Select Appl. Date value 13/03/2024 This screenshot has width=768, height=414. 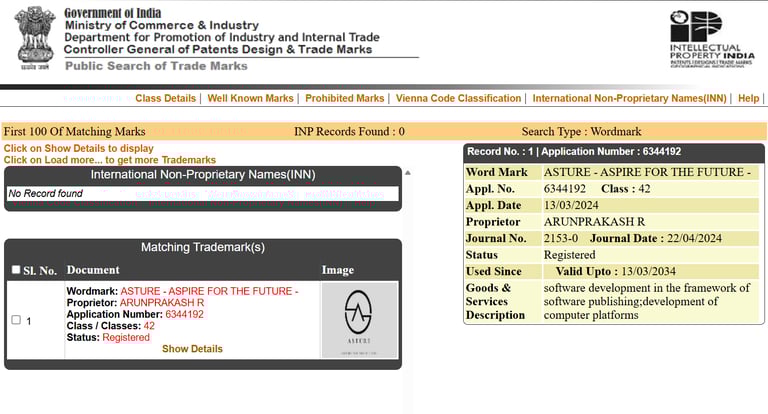point(571,205)
